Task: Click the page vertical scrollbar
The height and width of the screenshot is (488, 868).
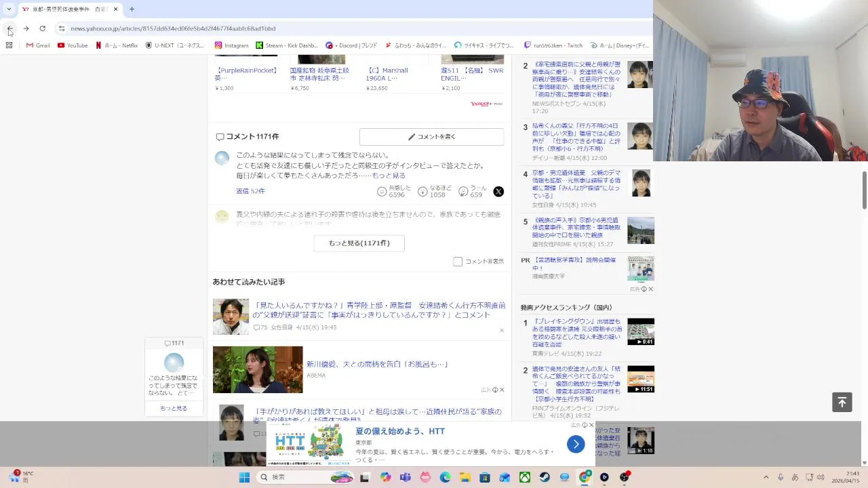Action: pos(865,190)
